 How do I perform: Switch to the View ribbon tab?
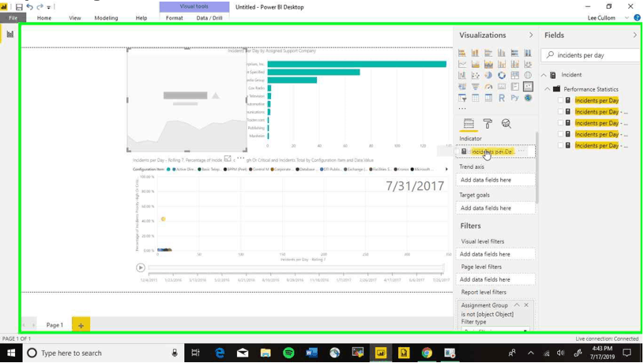click(75, 18)
